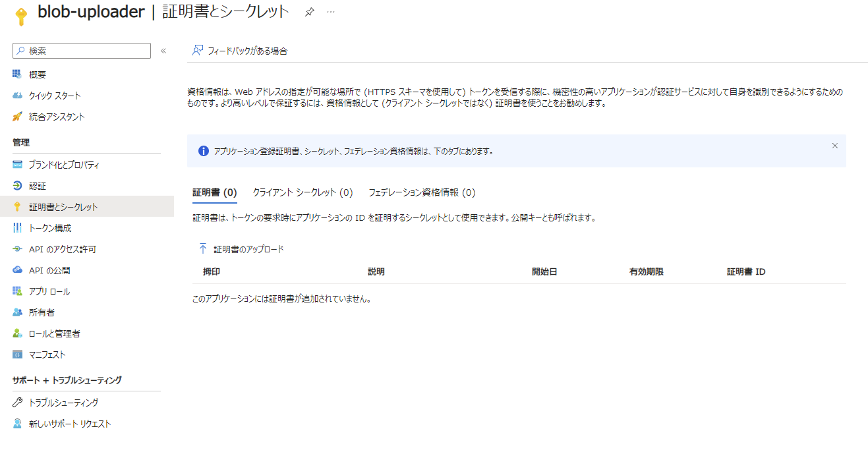Open 所有者 page in sidebar

(x=42, y=312)
